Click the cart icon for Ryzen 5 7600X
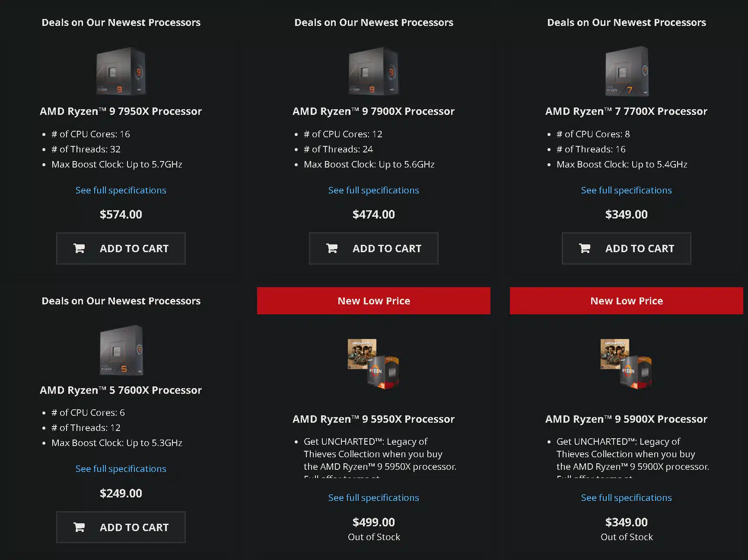Screen dimensions: 748x560 click(x=79, y=527)
